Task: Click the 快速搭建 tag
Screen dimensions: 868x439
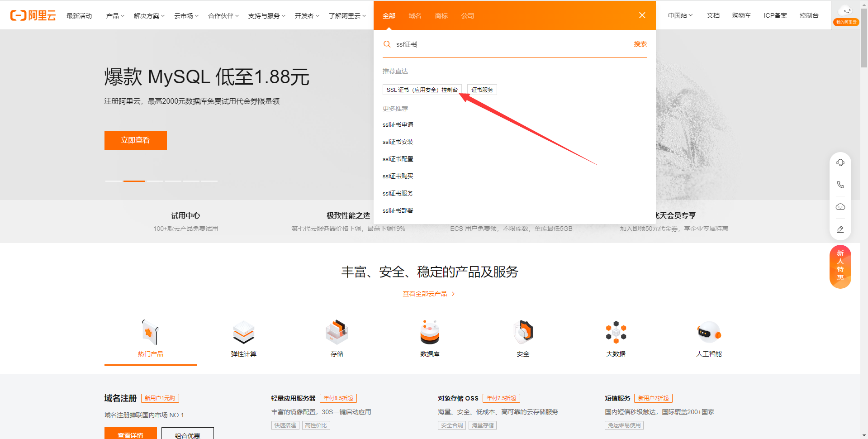Action: 285,425
